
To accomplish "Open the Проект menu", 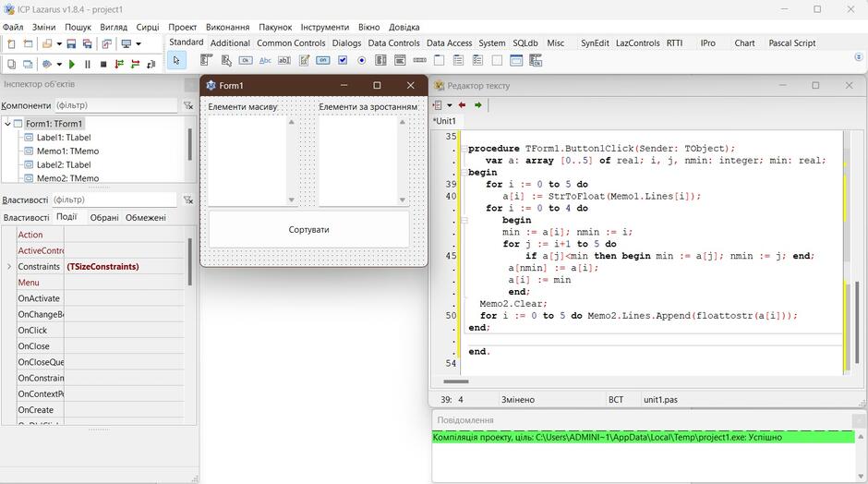I will coord(183,27).
